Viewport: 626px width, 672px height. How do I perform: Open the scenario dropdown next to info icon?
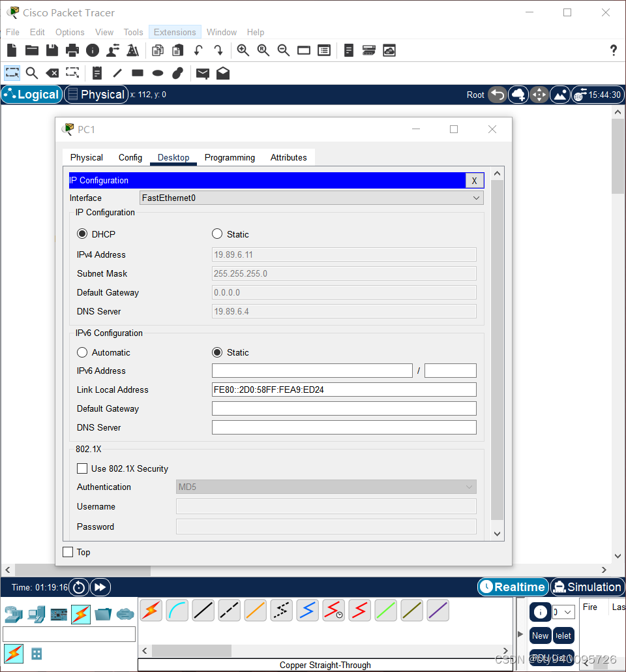564,612
